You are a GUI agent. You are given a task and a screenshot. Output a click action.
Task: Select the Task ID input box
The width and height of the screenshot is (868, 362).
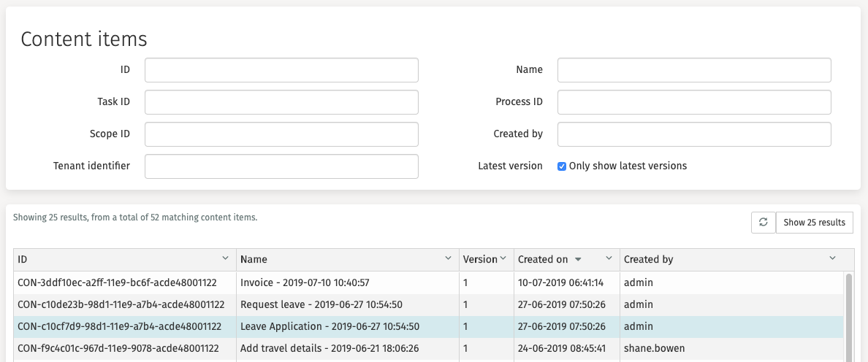[281, 102]
